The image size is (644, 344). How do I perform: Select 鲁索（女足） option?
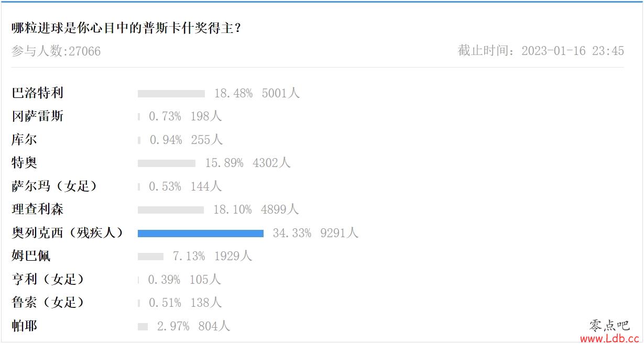[48, 302]
